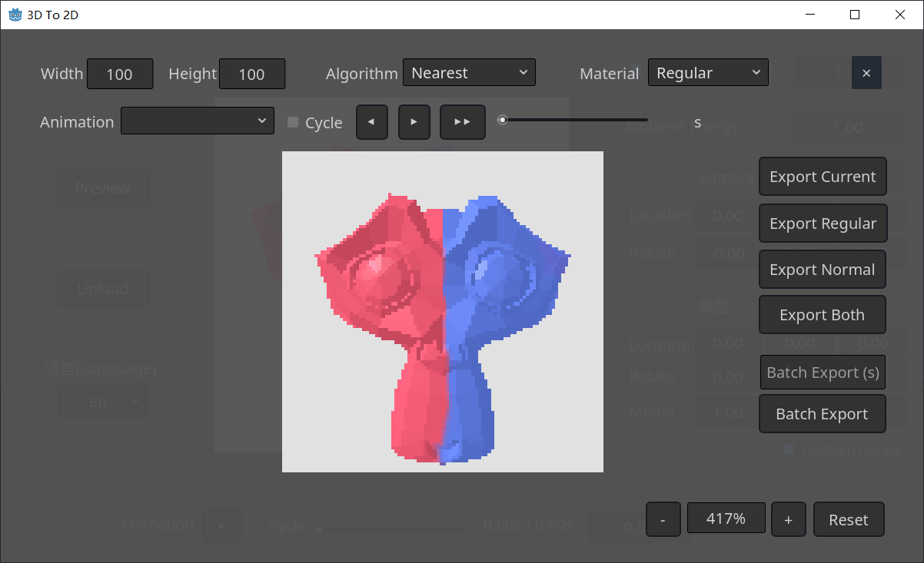Toggle the Cycle checkbox in dialog
The width and height of the screenshot is (924, 563).
(x=293, y=122)
